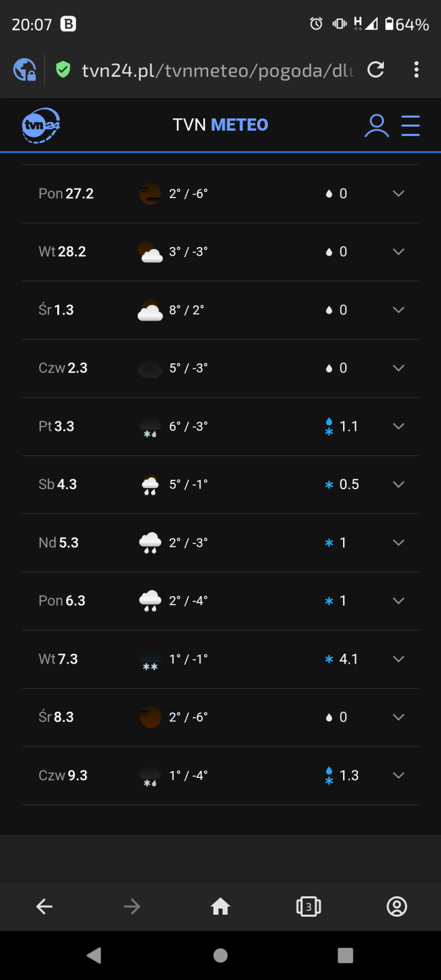441x980 pixels.
Task: Tap the browser home icon
Action: [x=220, y=906]
